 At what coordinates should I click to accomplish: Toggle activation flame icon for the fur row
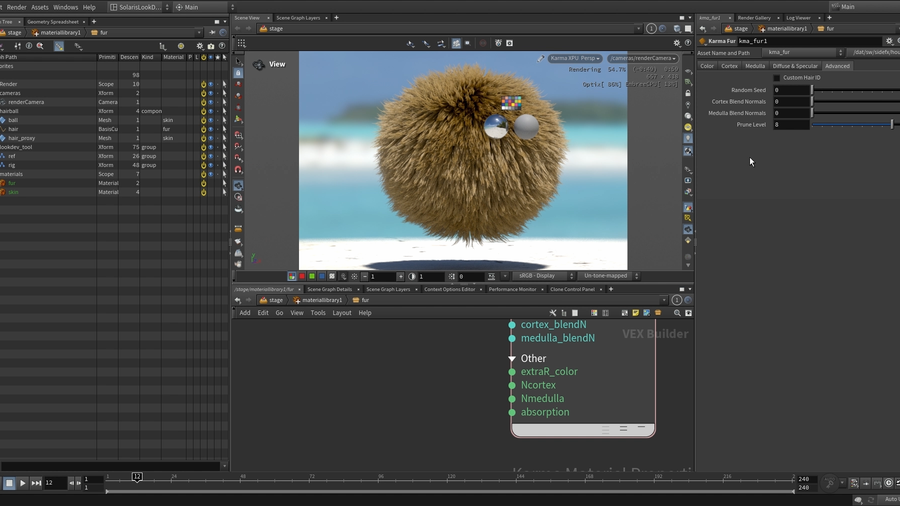click(203, 183)
